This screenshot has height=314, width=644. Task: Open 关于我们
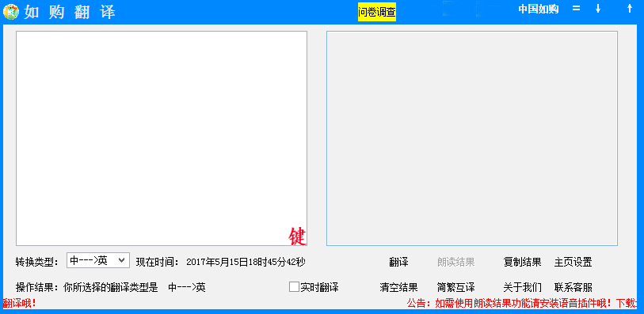tap(523, 287)
